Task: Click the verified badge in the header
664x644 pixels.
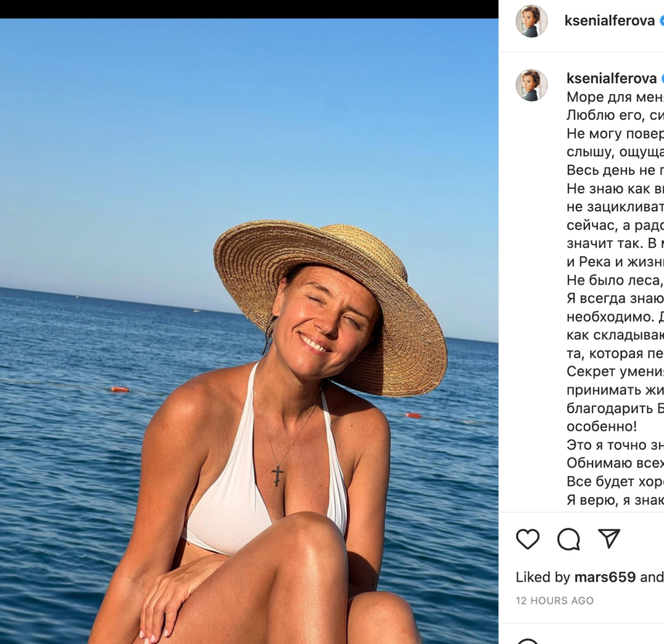Action: pyautogui.click(x=661, y=21)
